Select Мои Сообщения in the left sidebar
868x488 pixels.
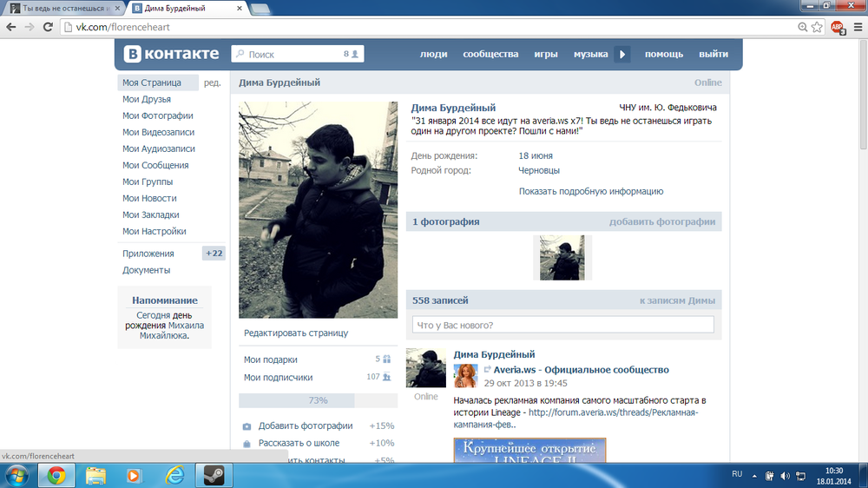tap(155, 165)
